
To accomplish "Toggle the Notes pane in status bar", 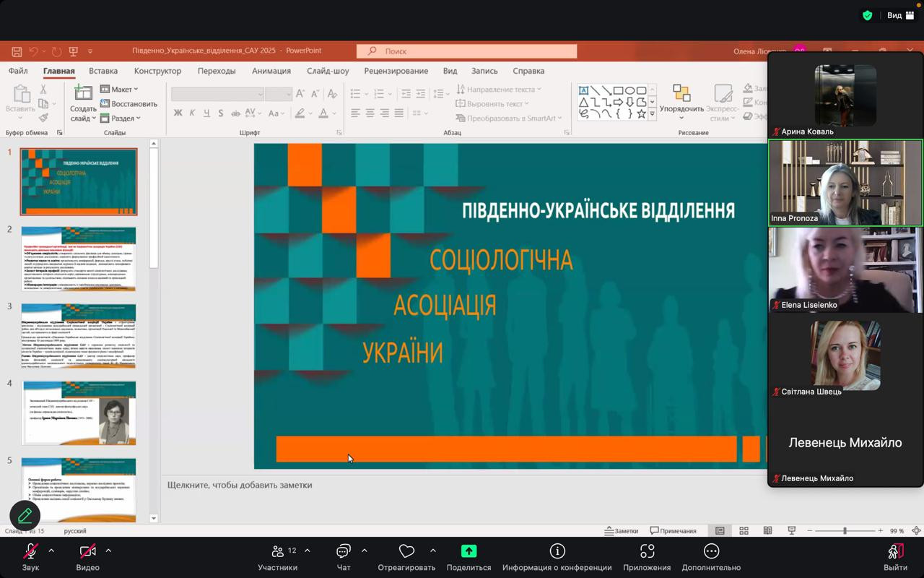I will click(x=621, y=531).
